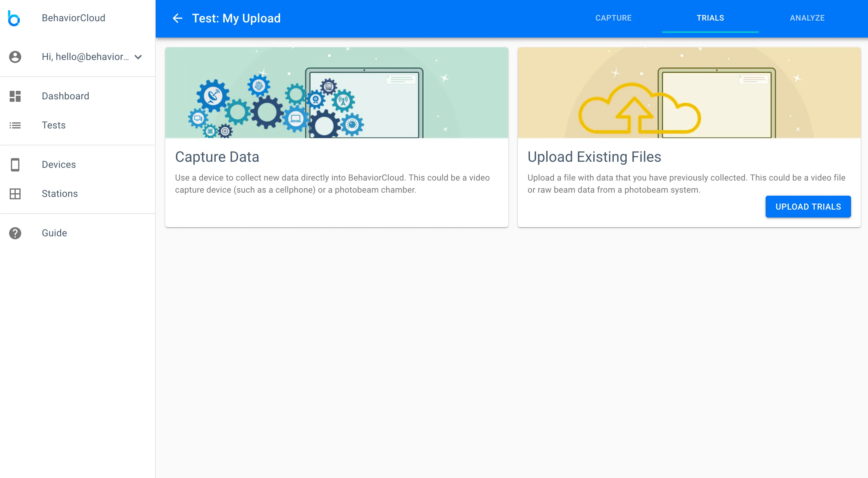The width and height of the screenshot is (868, 478).
Task: Open Guide from the sidebar
Action: [x=54, y=233]
